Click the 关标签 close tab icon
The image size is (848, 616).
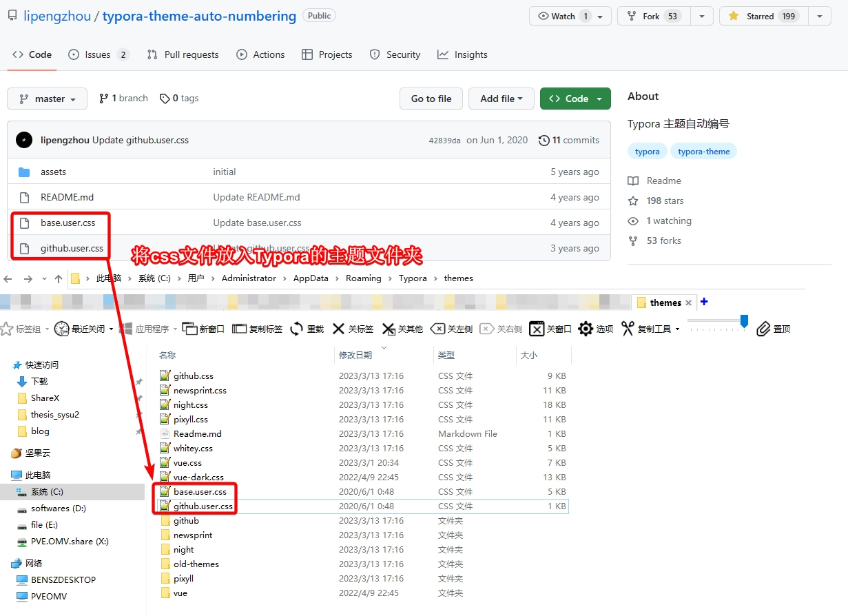(x=338, y=329)
